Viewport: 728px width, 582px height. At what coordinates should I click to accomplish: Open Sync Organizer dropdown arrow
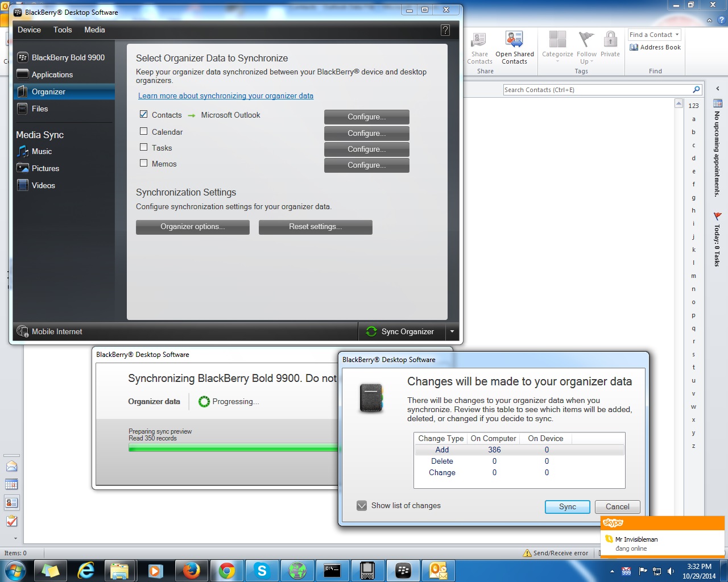pos(452,331)
